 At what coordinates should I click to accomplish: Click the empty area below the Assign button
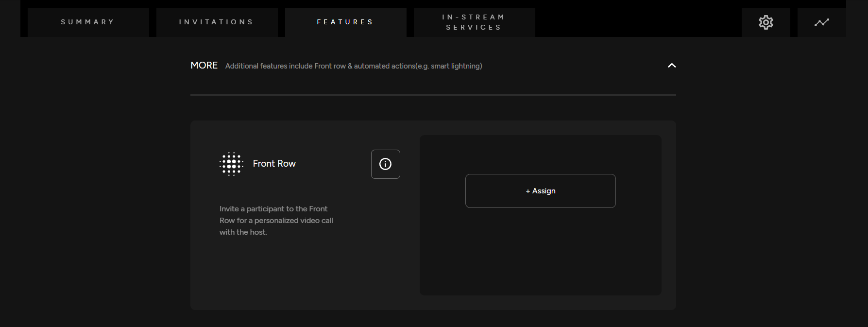point(540,253)
